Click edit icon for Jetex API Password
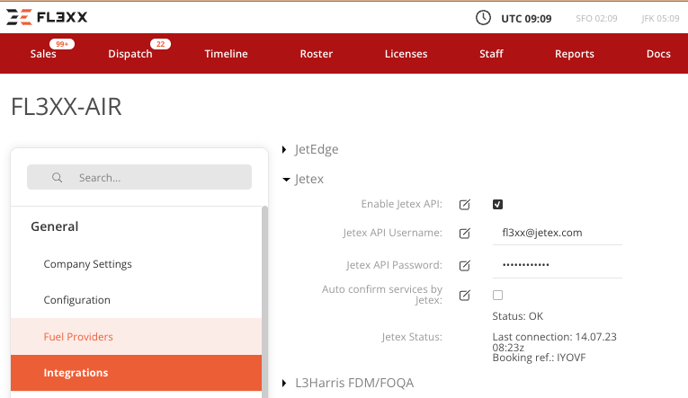Screen dimensions: 688x398 coord(465,265)
